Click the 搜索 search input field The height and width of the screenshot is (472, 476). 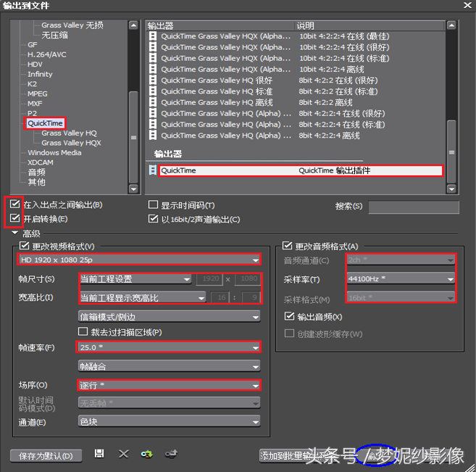pos(413,207)
